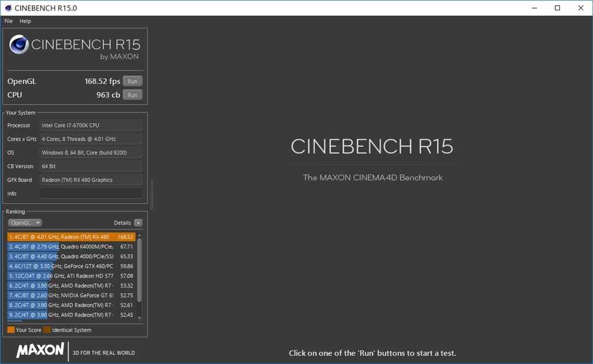Click the ranking scrollbar down arrow

[x=139, y=317]
